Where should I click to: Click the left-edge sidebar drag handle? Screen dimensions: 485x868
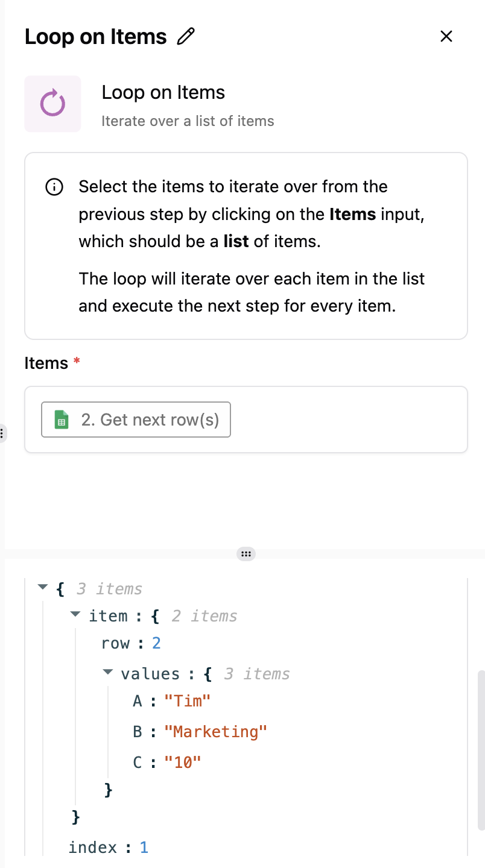[2, 432]
